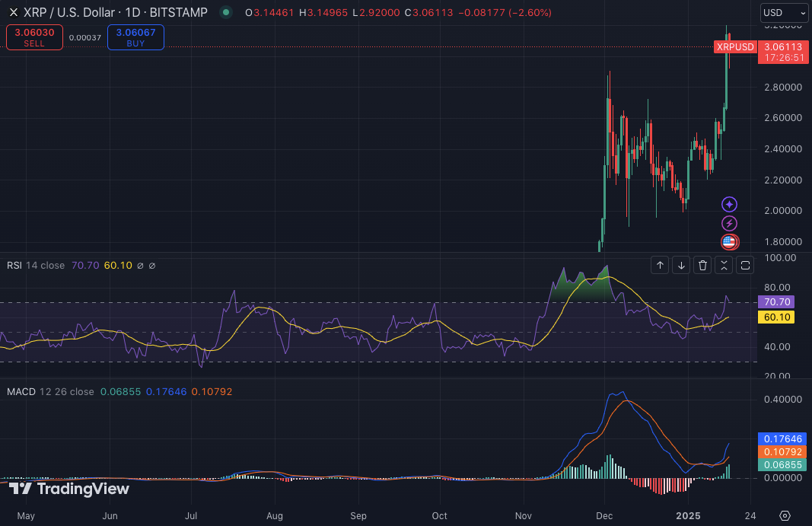The width and height of the screenshot is (812, 526).
Task: Click the 2.00000 price axis label
Action: (783, 210)
